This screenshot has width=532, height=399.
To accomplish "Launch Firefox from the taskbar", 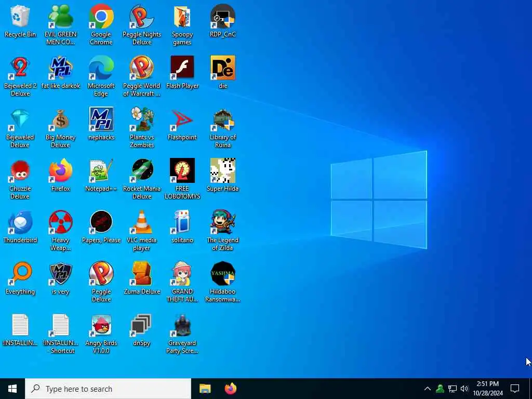I will pyautogui.click(x=231, y=389).
